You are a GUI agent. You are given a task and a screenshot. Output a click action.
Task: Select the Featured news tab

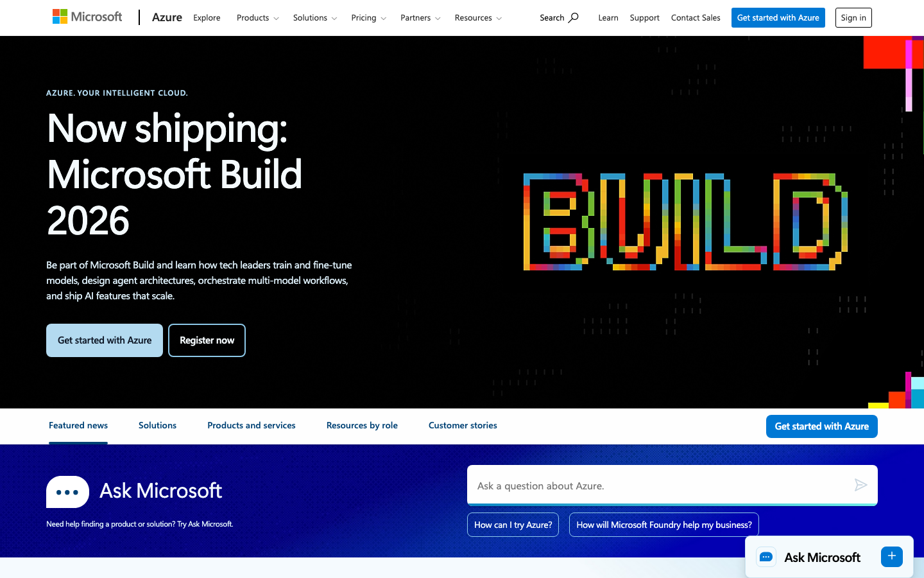(x=78, y=425)
